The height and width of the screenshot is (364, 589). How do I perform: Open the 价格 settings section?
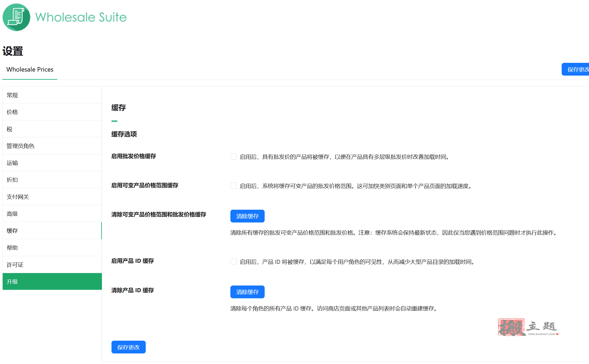(52, 112)
